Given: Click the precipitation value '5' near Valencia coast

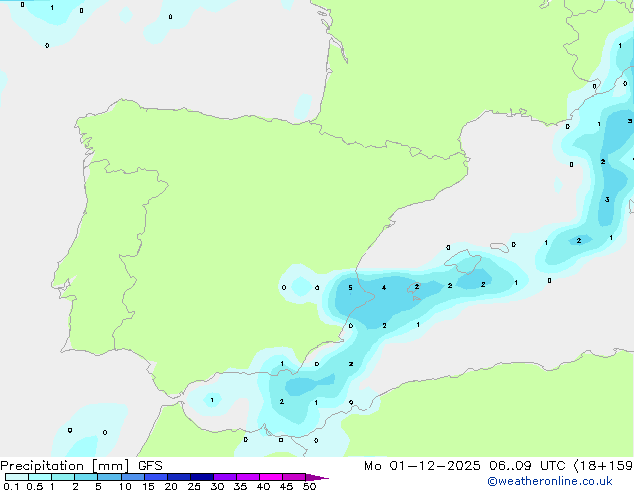Looking at the screenshot, I should tap(350, 287).
